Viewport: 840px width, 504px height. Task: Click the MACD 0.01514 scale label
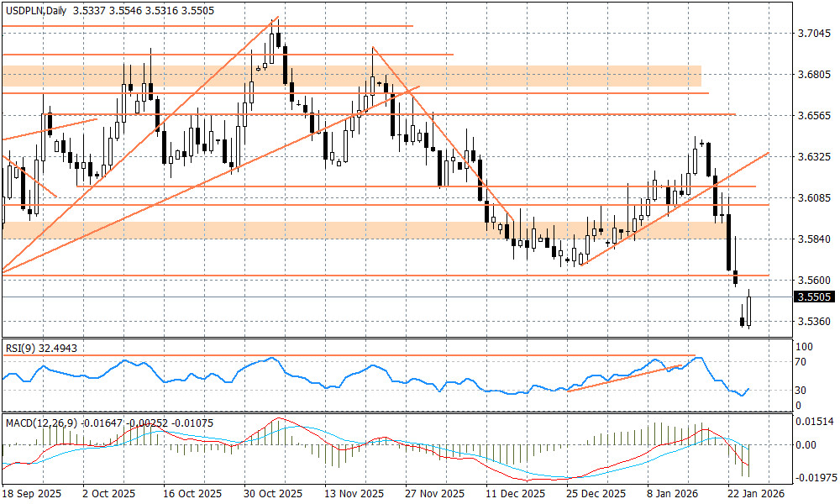(812, 420)
